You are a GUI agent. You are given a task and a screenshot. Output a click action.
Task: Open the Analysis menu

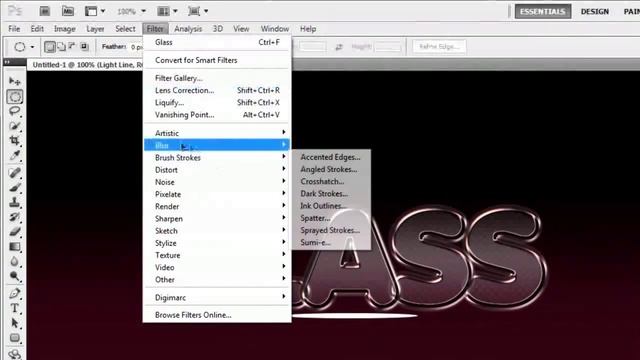point(188,29)
